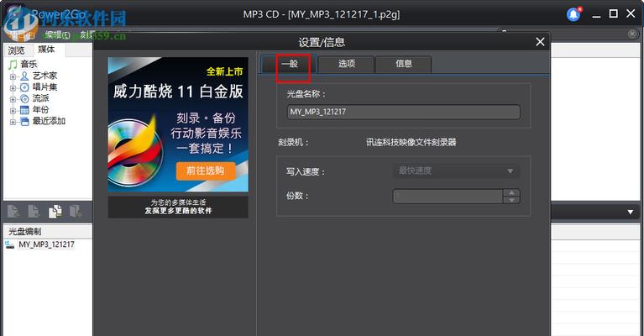The width and height of the screenshot is (644, 336).
Task: Expand the 流派 tree node
Action: (x=13, y=99)
